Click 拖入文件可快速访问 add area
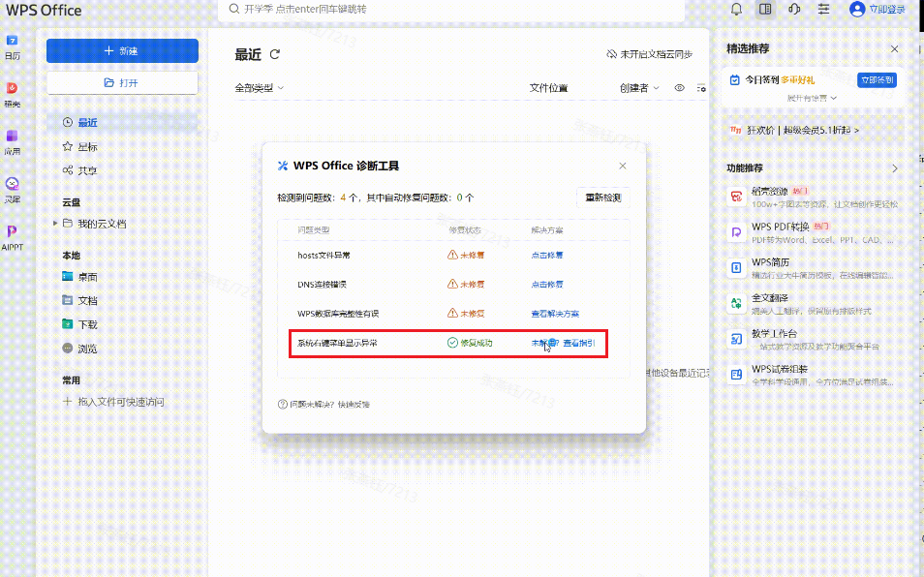The height and width of the screenshot is (577, 924). click(x=113, y=402)
